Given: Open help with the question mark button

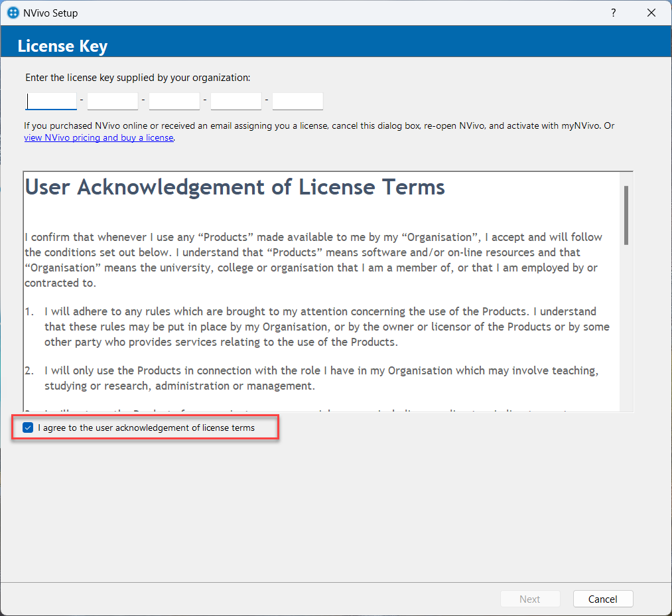Looking at the screenshot, I should [x=613, y=13].
